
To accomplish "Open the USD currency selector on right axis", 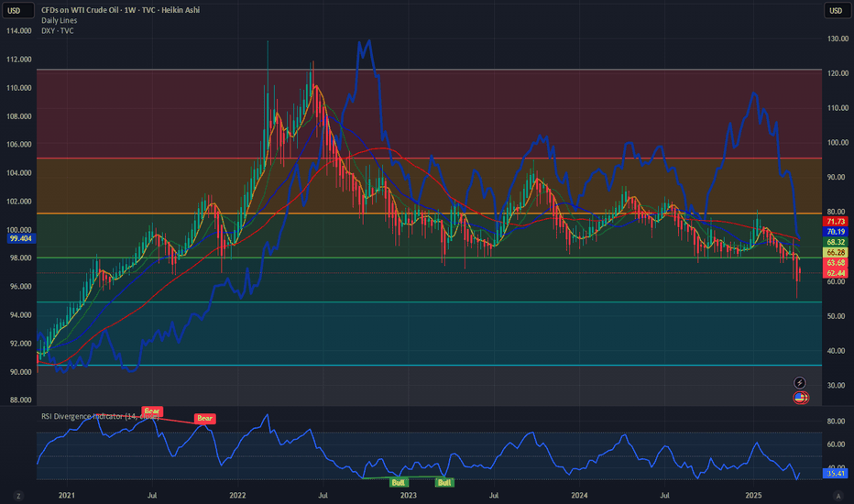I will (836, 10).
